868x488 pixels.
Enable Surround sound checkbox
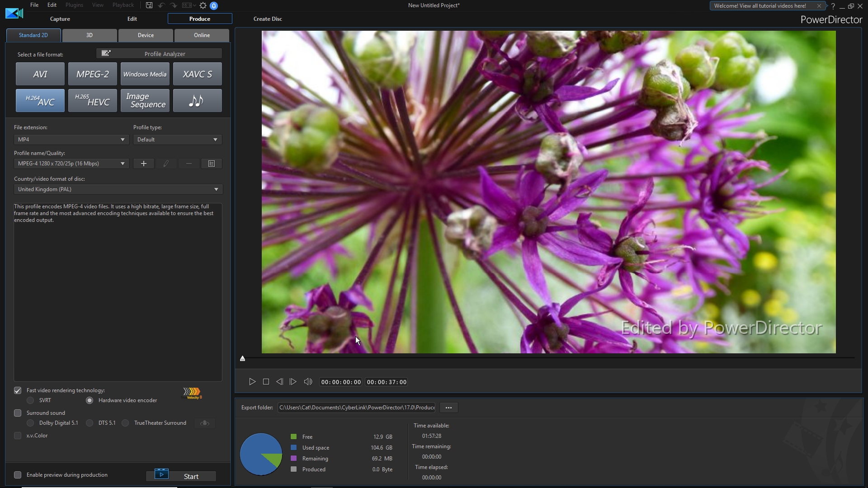click(17, 413)
